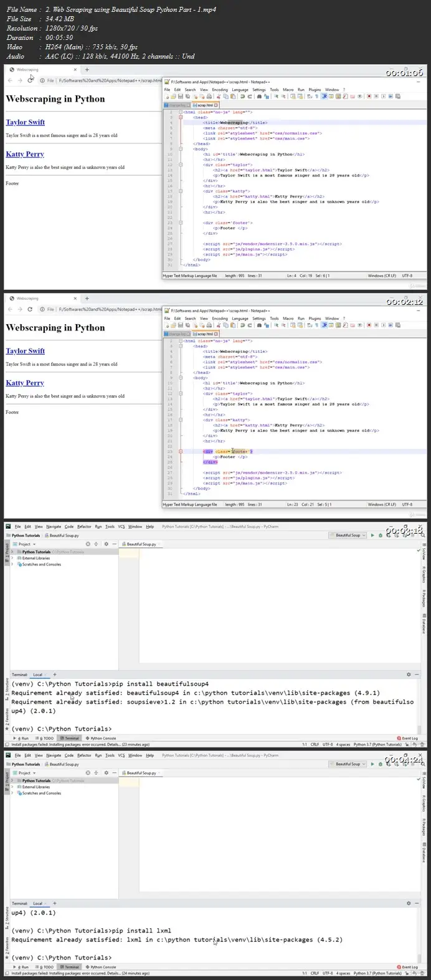Image resolution: width=431 pixels, height=980 pixels.
Task: Open Event Log in the 03:18 frame
Action: (x=408, y=738)
